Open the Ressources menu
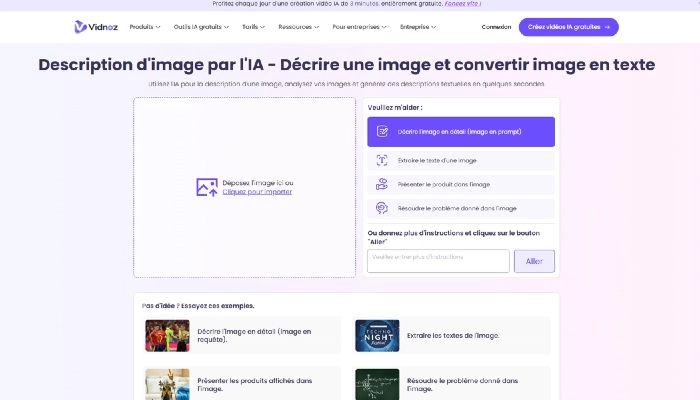This screenshot has width=700, height=400. click(x=299, y=27)
